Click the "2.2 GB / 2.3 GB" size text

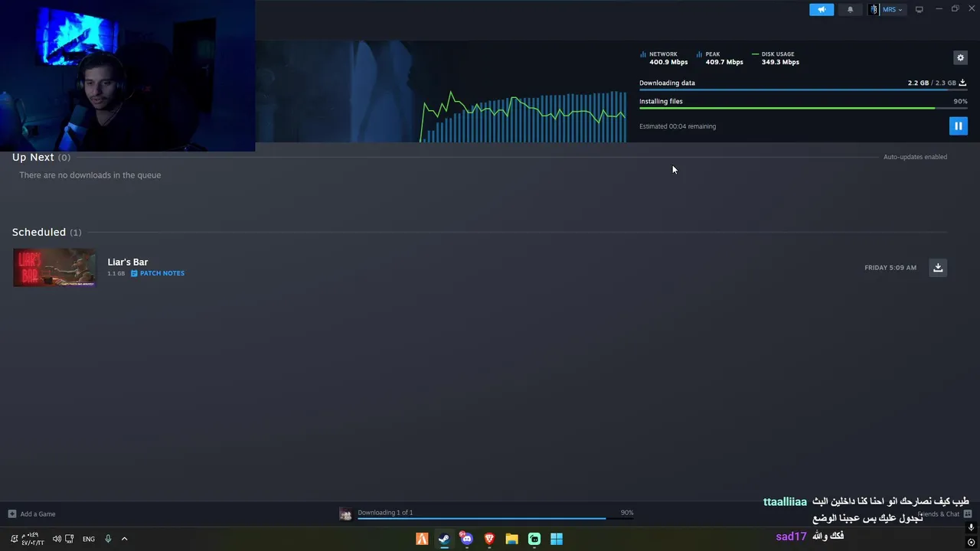tap(932, 83)
